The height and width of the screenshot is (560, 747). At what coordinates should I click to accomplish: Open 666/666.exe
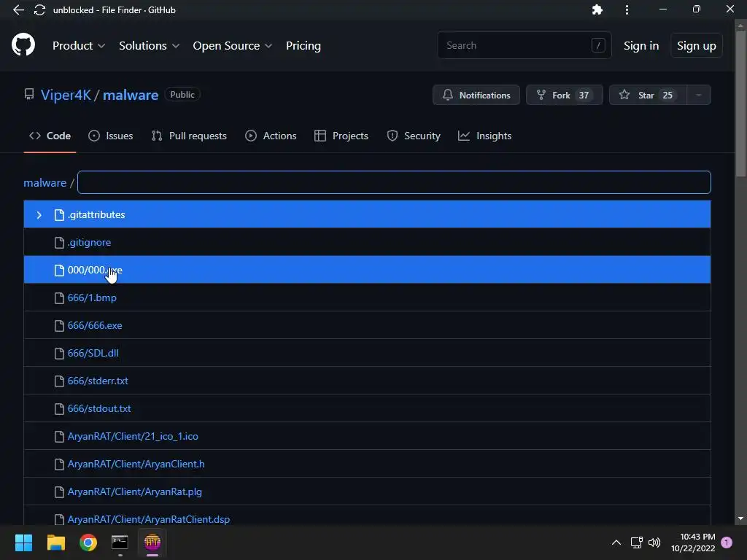click(x=95, y=326)
